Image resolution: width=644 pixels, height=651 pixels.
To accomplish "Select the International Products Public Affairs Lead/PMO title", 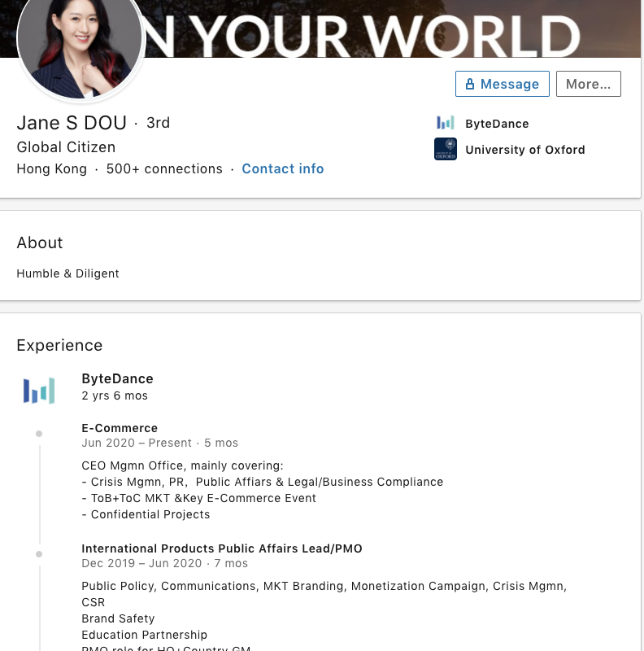I will click(221, 548).
